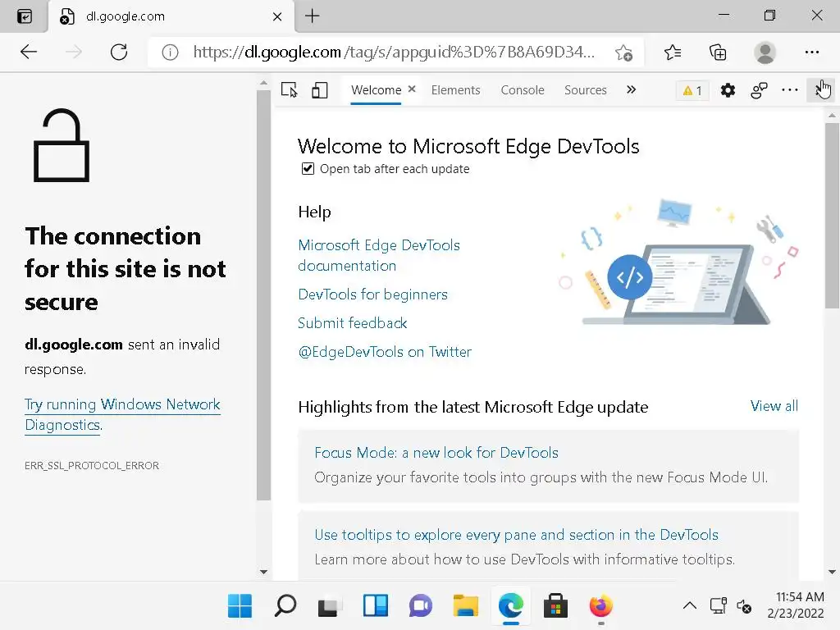Open the Windows Start menu
Viewport: 840px width, 630px height.
coord(240,606)
